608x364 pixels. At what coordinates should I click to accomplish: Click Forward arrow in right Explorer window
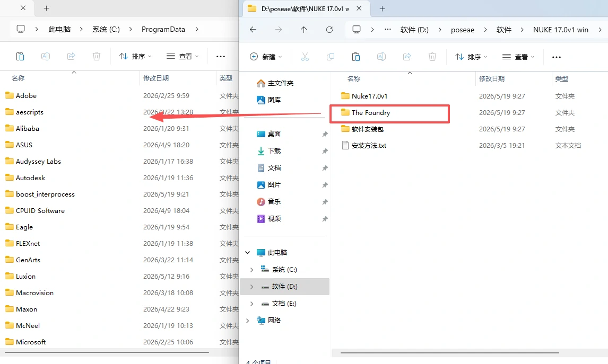(x=279, y=30)
